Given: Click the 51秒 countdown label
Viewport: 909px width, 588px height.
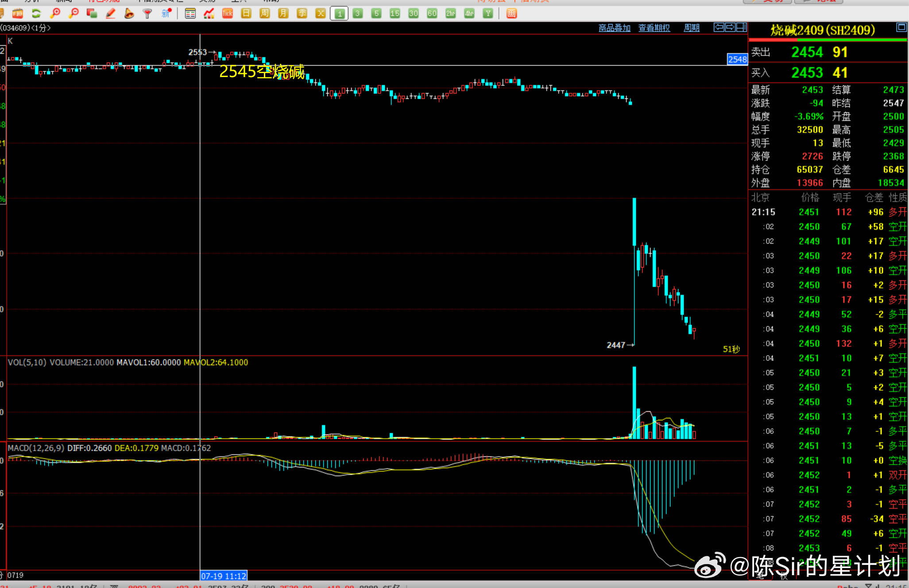Looking at the screenshot, I should coord(731,349).
